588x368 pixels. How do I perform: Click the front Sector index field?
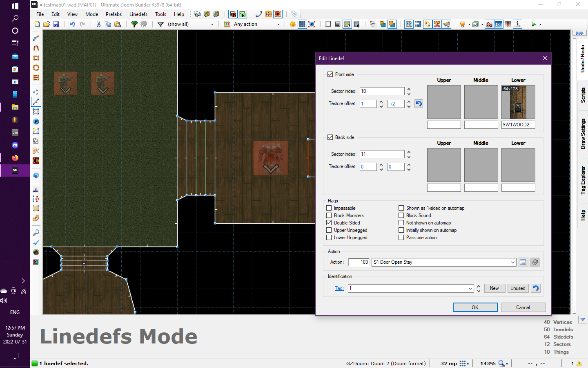click(x=382, y=91)
